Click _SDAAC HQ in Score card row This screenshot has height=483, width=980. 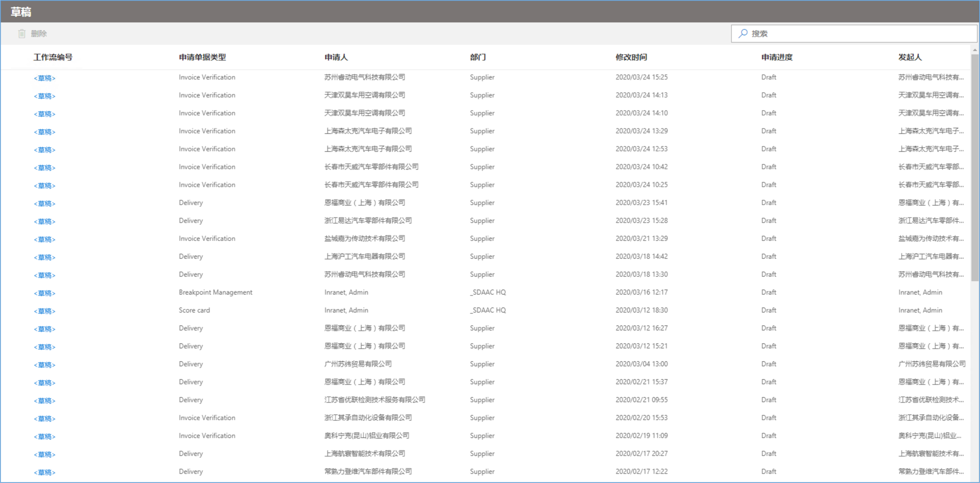488,310
